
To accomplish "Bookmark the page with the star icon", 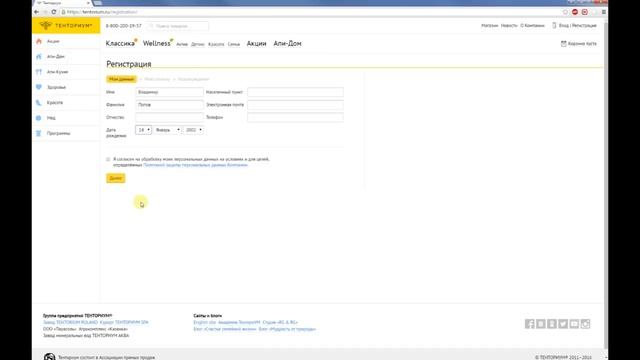I will coord(565,12).
